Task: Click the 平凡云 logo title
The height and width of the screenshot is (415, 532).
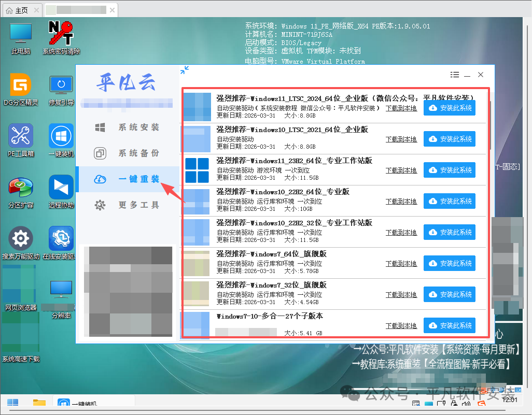Action: coord(126,82)
